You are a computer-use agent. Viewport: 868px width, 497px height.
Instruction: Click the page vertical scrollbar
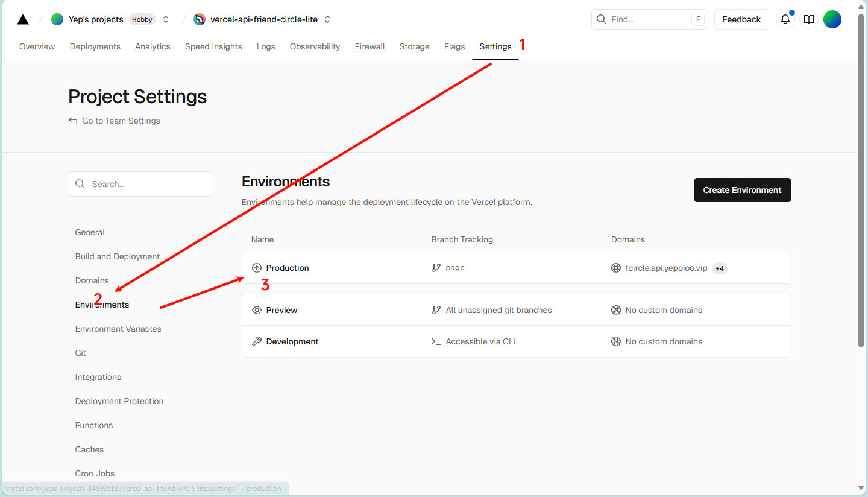863,181
